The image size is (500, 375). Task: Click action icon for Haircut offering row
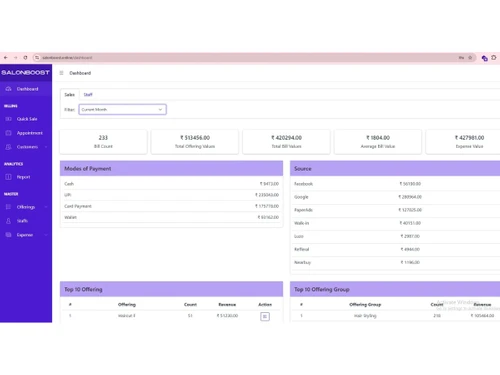pos(265,316)
